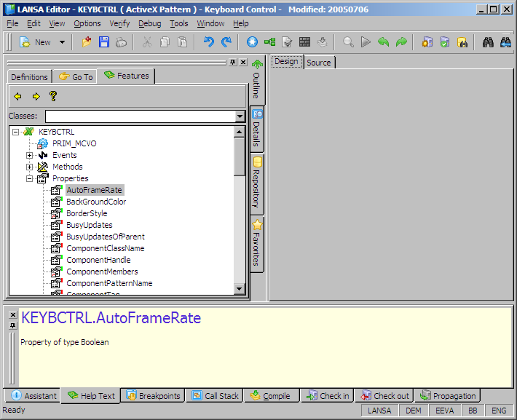Click the green Execute play icon
517x420 pixels.
pyautogui.click(x=366, y=42)
